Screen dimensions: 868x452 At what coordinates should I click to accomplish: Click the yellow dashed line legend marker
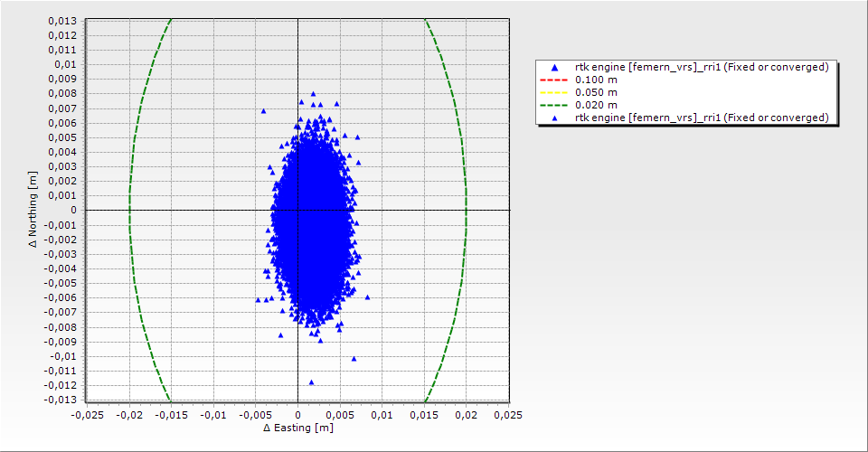[554, 92]
